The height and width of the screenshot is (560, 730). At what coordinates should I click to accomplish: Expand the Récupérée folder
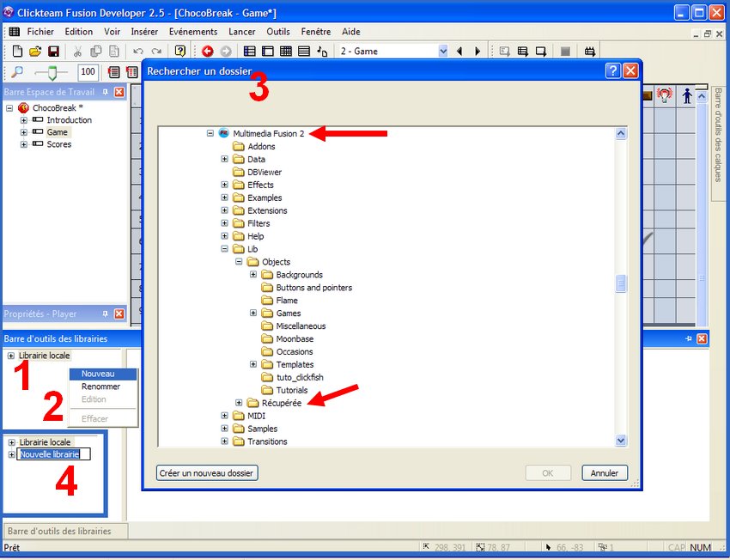point(239,403)
